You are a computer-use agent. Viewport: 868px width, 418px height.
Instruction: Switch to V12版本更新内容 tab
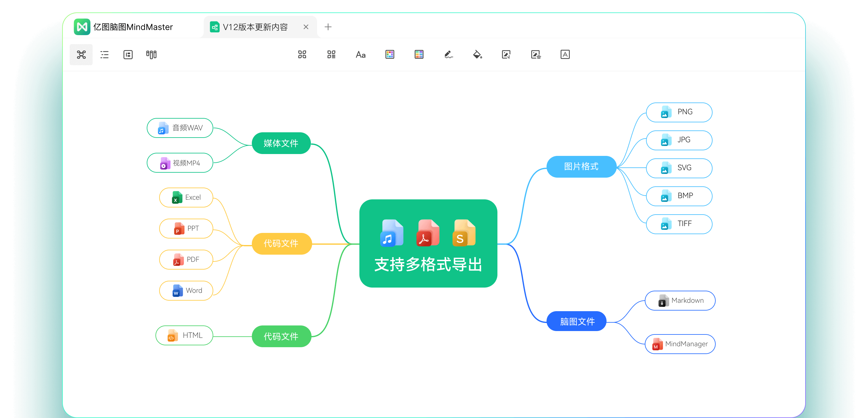pyautogui.click(x=255, y=27)
